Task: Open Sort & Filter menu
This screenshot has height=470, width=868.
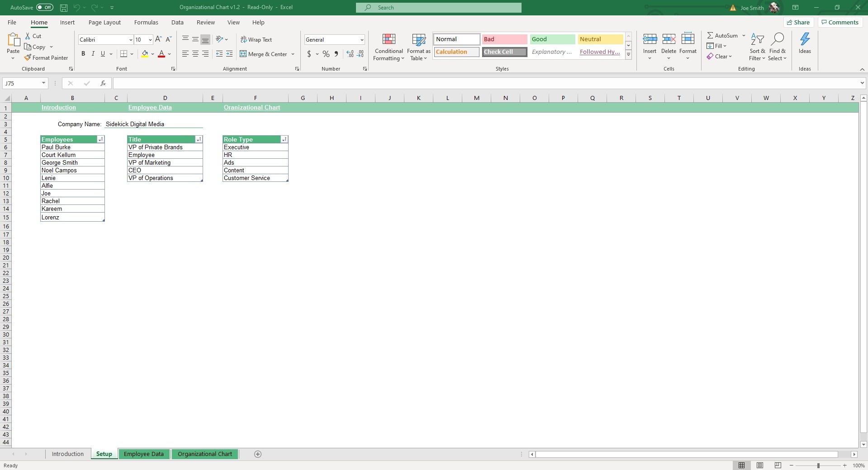Action: [x=757, y=47]
